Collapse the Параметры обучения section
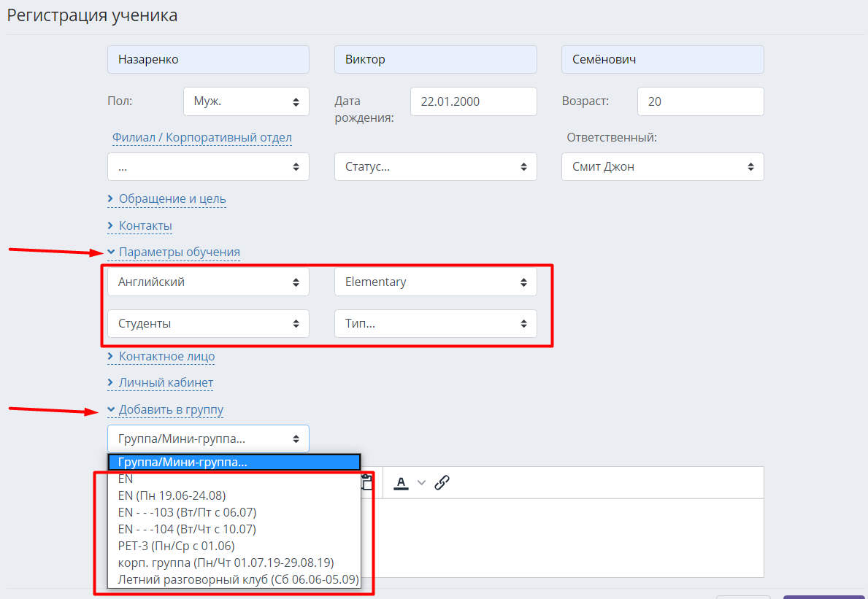 point(174,252)
